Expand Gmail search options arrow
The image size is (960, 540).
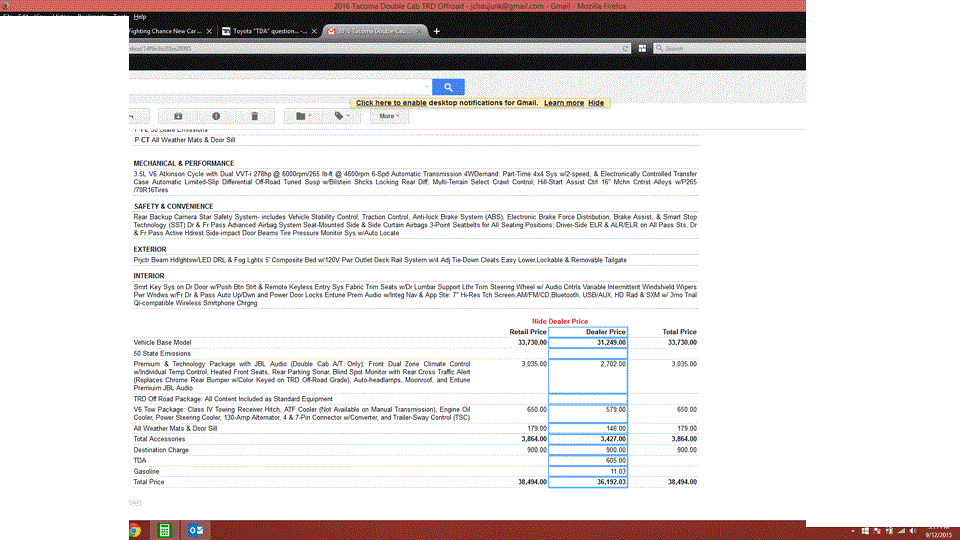point(427,87)
